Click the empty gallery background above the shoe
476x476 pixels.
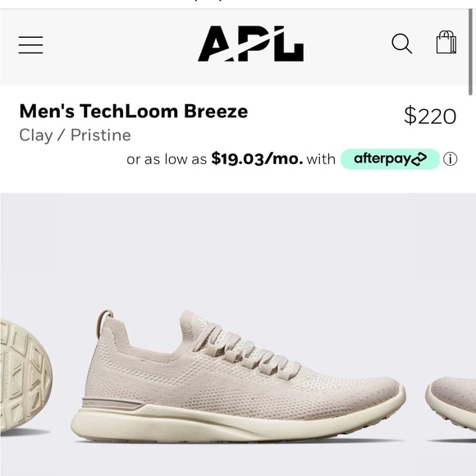pyautogui.click(x=238, y=249)
